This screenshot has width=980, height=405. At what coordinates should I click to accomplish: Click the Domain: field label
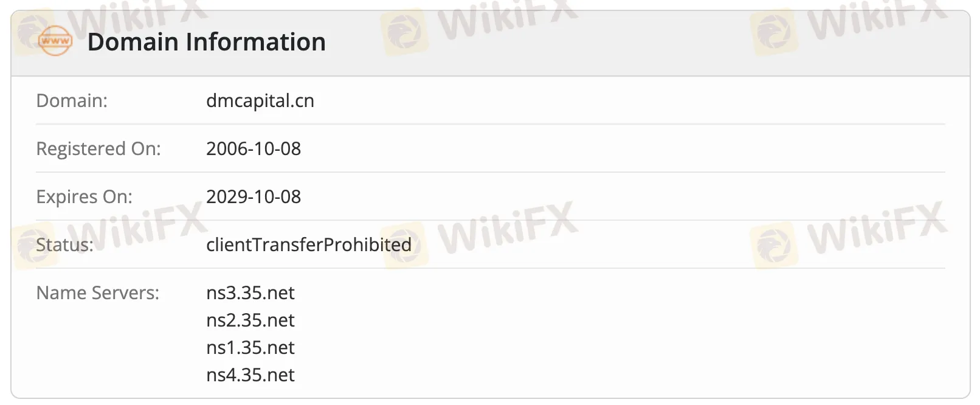tap(72, 100)
